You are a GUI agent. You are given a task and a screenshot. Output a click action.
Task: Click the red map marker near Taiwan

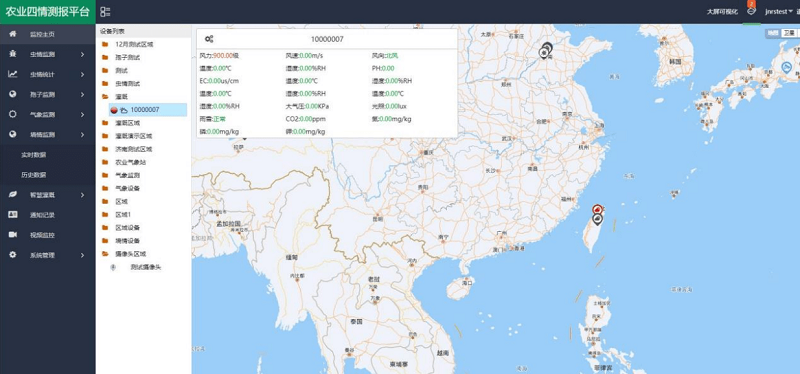coord(597,209)
